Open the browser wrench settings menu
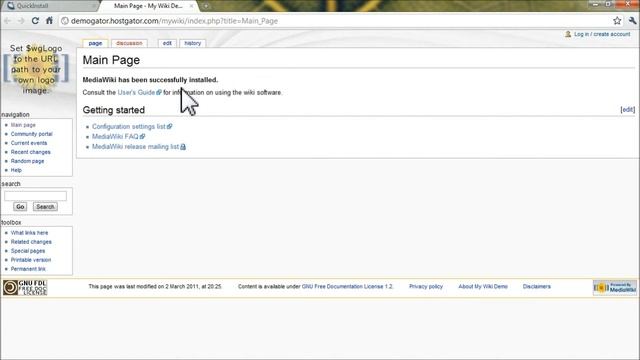This screenshot has width=640, height=360. (632, 20)
